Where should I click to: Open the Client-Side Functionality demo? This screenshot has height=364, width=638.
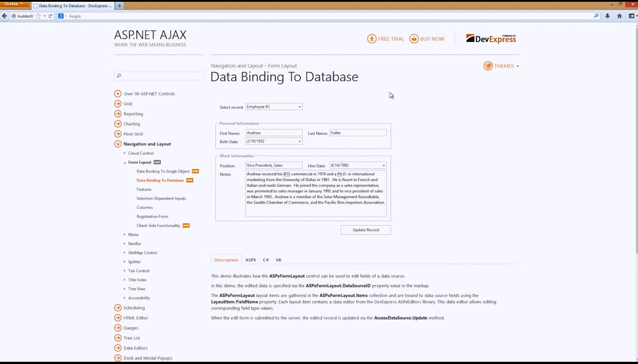159,225
